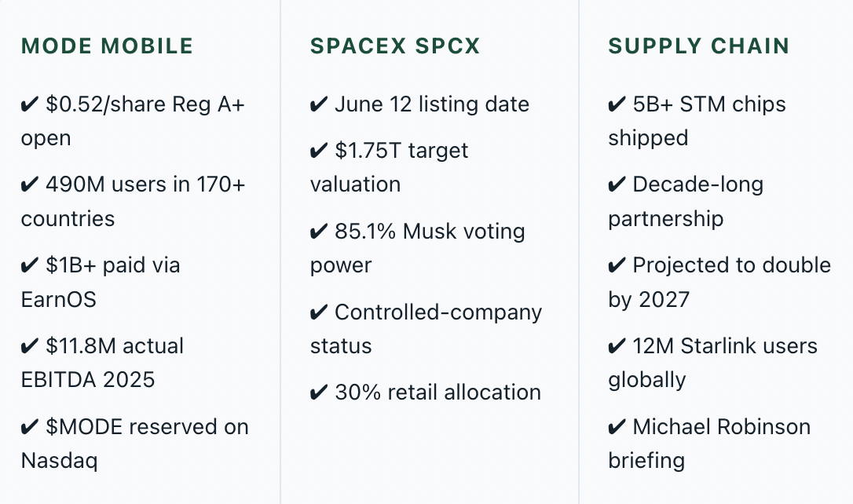Click checkmark beside Controlled-company status
The image size is (853, 504).
click(319, 312)
